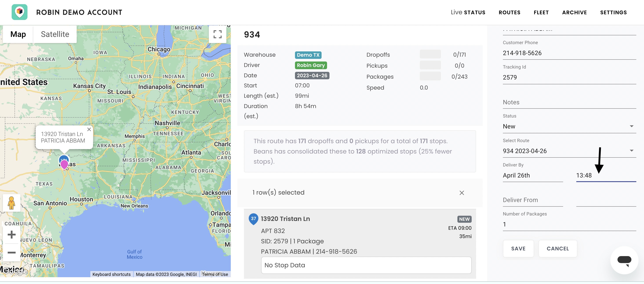Click the Start time 07:00
This screenshot has width=644, height=284.
pyautogui.click(x=302, y=85)
